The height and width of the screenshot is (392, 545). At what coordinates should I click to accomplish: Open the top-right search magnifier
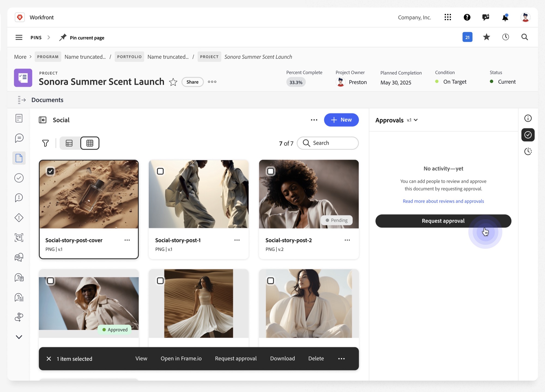[x=525, y=37]
